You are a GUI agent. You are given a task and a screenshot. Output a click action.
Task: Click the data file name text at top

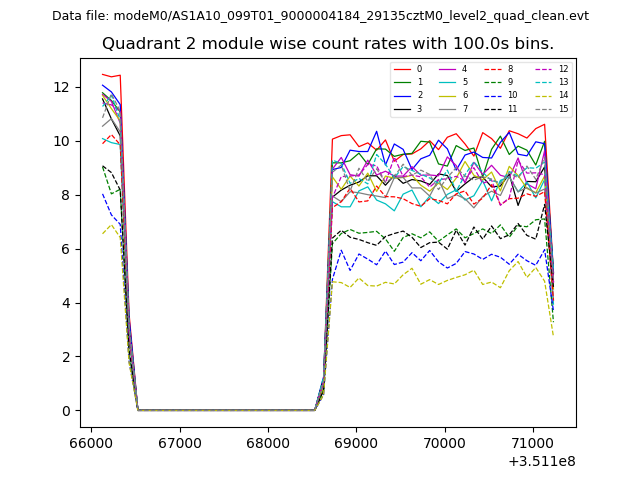320,16
